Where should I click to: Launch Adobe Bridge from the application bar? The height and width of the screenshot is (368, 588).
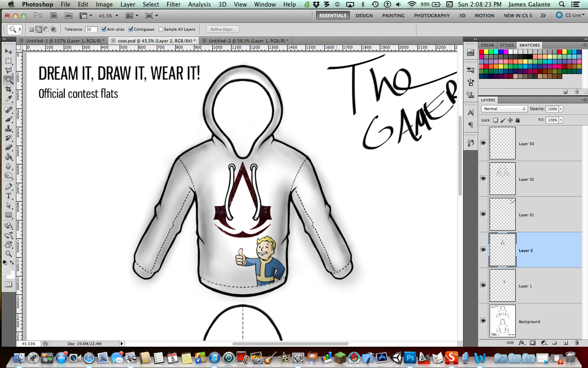54,16
